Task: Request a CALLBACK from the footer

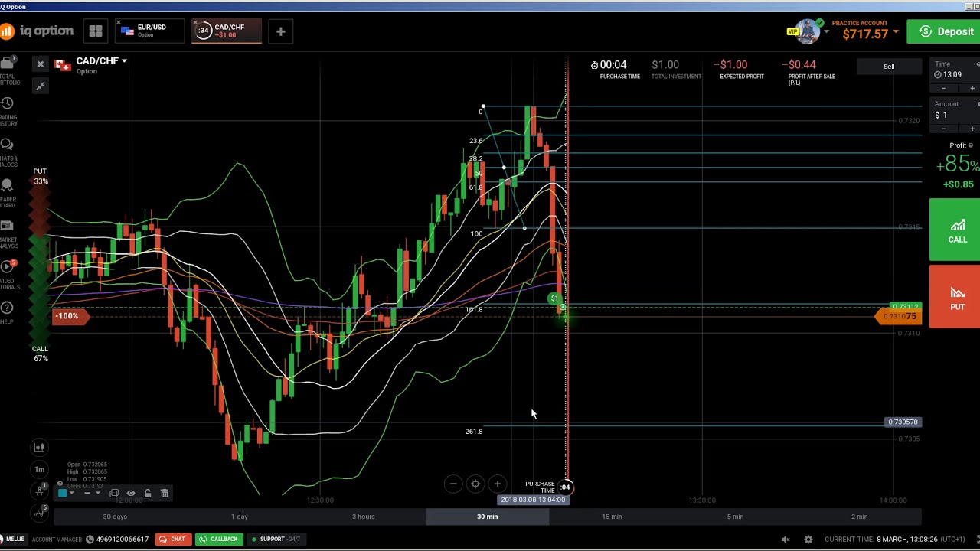Action: [x=218, y=539]
